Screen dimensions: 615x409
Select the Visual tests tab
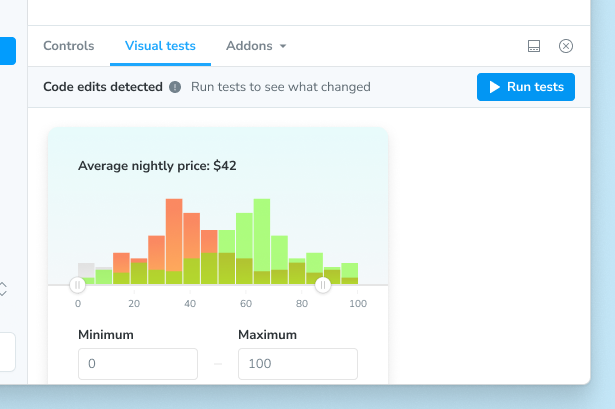(x=160, y=46)
